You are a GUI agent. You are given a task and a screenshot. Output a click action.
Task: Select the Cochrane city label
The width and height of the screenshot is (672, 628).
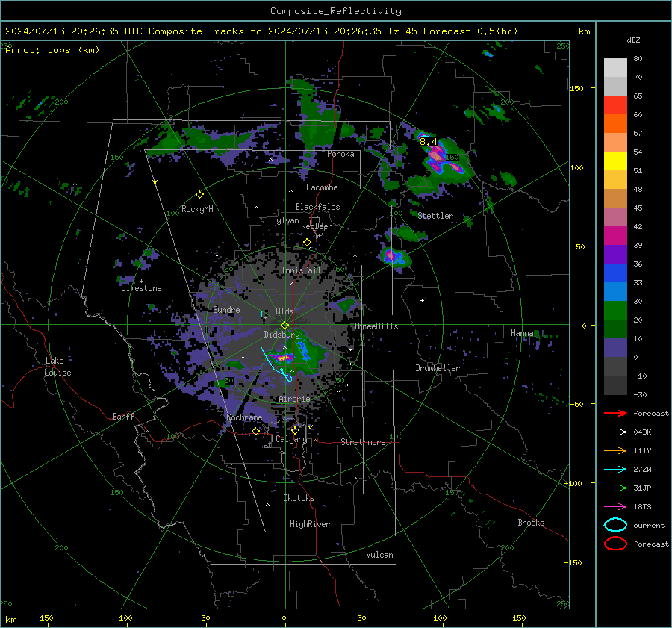coord(244,417)
